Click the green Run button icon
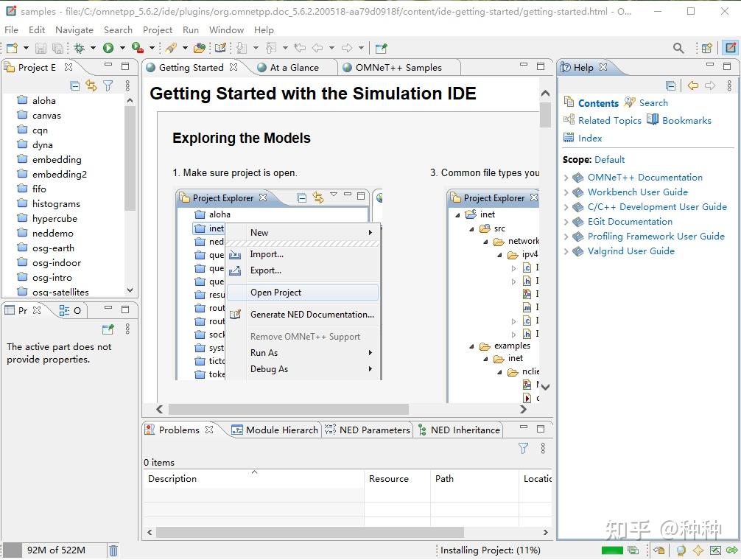The image size is (741, 560). 108,48
